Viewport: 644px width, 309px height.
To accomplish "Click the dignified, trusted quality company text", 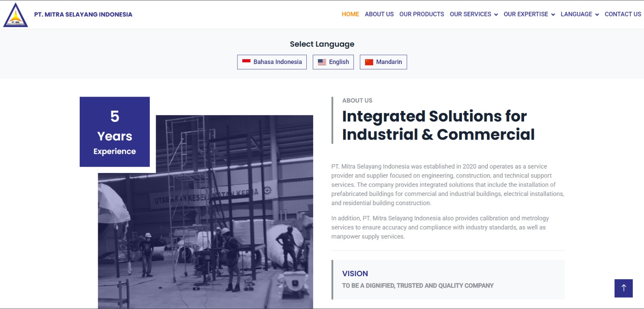I will (x=418, y=286).
